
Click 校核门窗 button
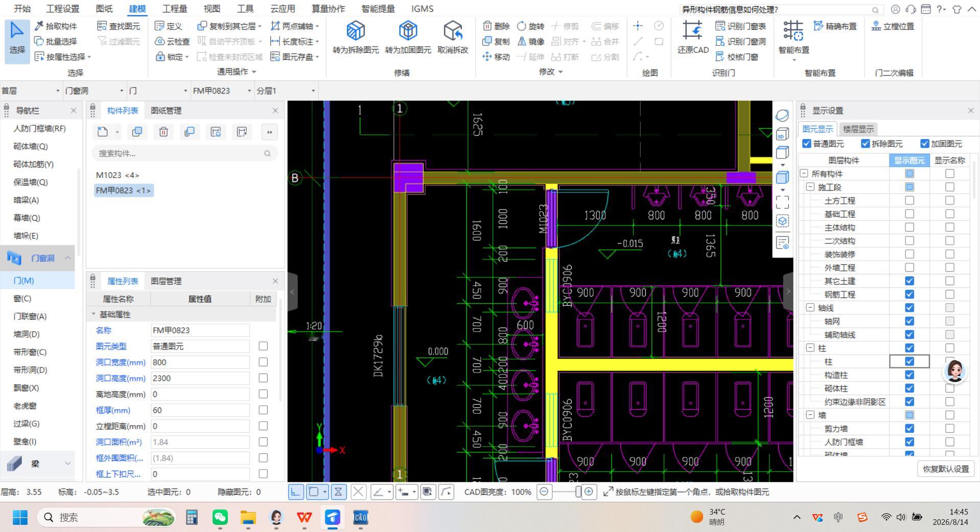(x=737, y=57)
